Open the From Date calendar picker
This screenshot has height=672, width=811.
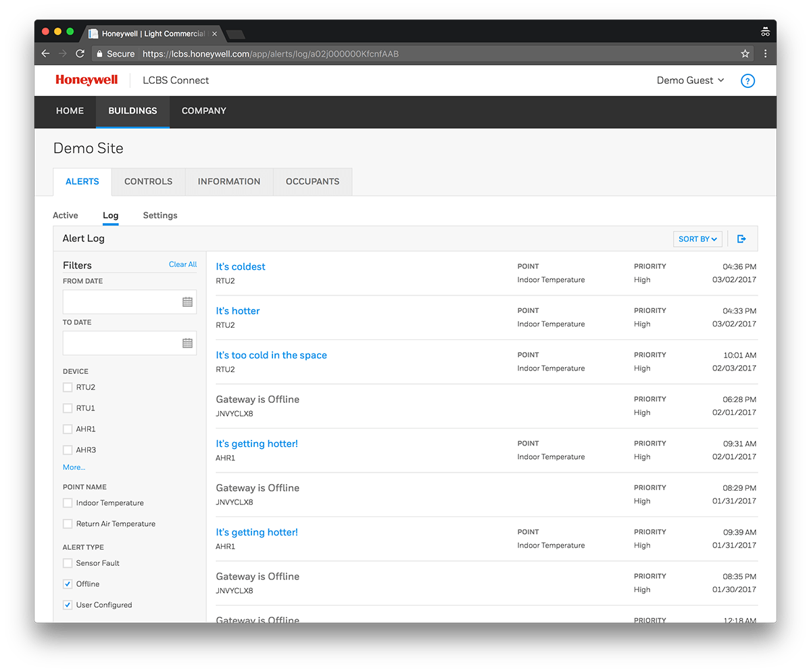pyautogui.click(x=187, y=302)
